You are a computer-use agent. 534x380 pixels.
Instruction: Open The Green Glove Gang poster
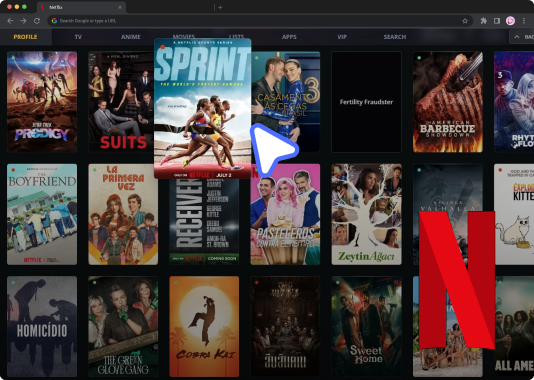[x=123, y=327]
